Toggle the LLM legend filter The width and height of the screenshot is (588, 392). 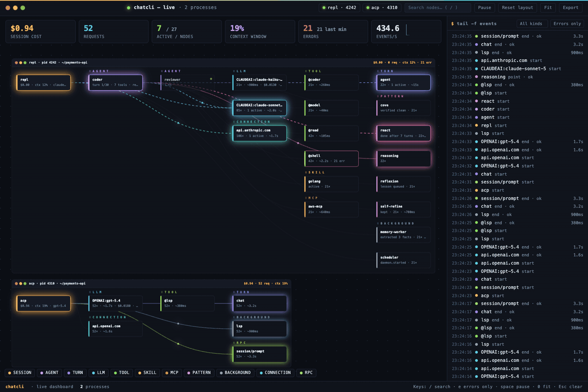98,373
